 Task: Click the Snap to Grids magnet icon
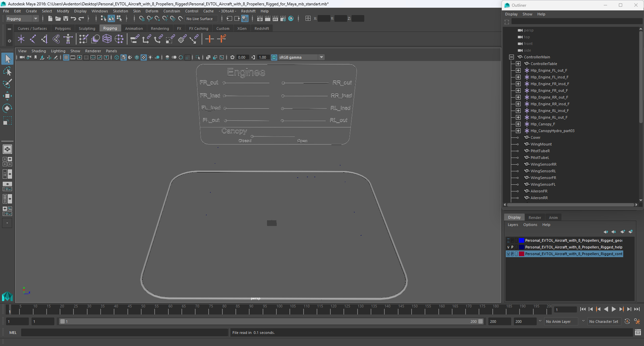click(x=142, y=19)
